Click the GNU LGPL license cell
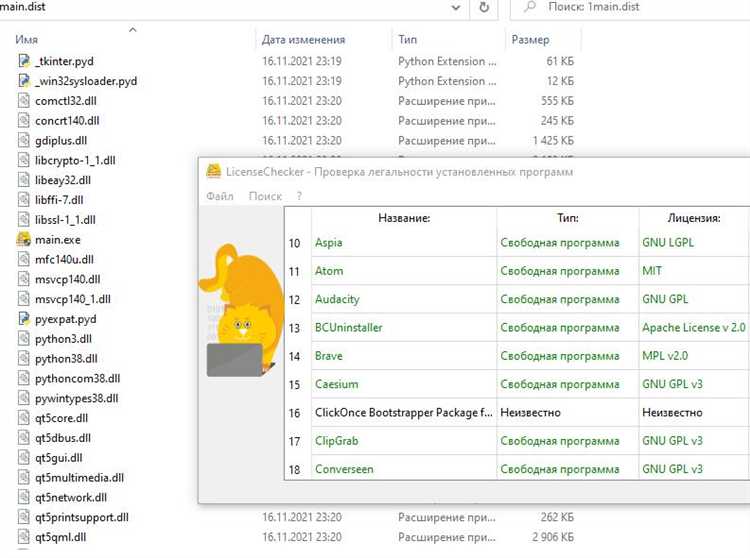750x558 pixels. click(x=668, y=242)
